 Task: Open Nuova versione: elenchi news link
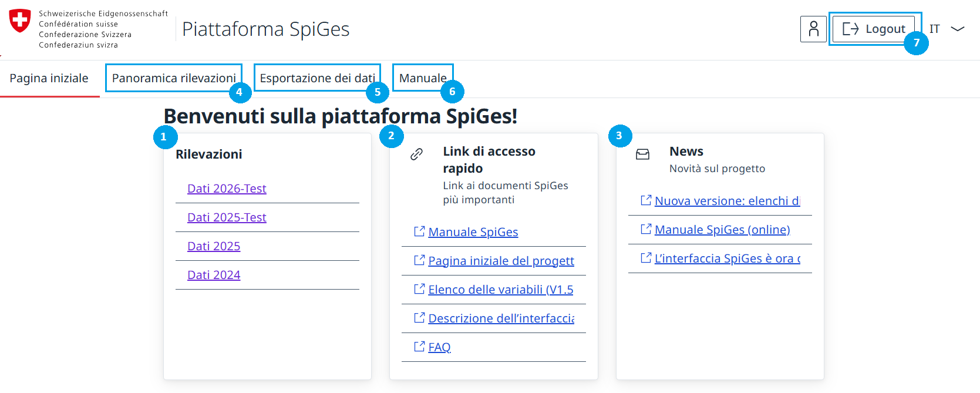click(x=728, y=201)
